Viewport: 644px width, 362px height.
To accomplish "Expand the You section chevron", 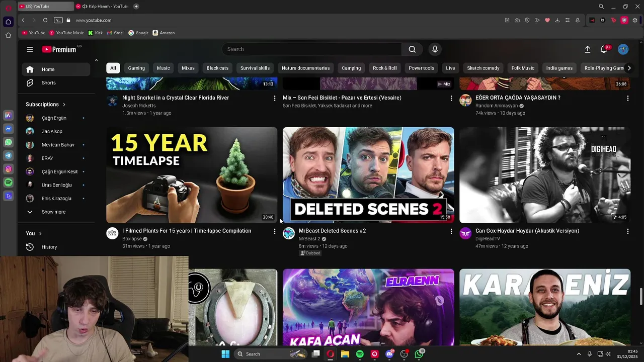I will pyautogui.click(x=40, y=234).
